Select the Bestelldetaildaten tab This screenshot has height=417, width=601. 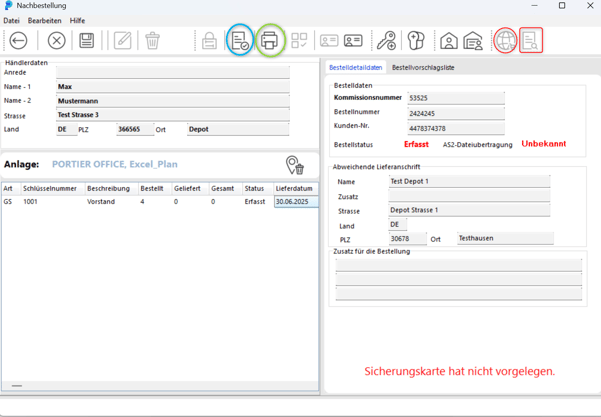[355, 68]
